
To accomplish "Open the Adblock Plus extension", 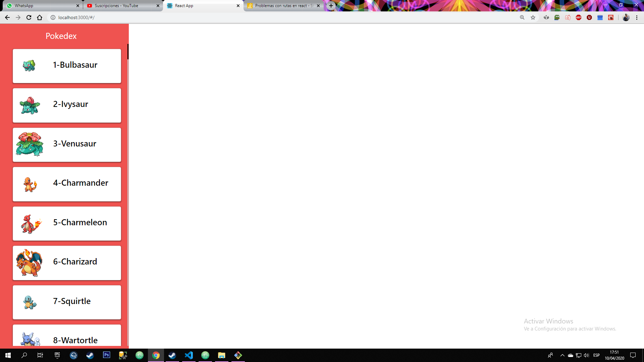I will (579, 17).
